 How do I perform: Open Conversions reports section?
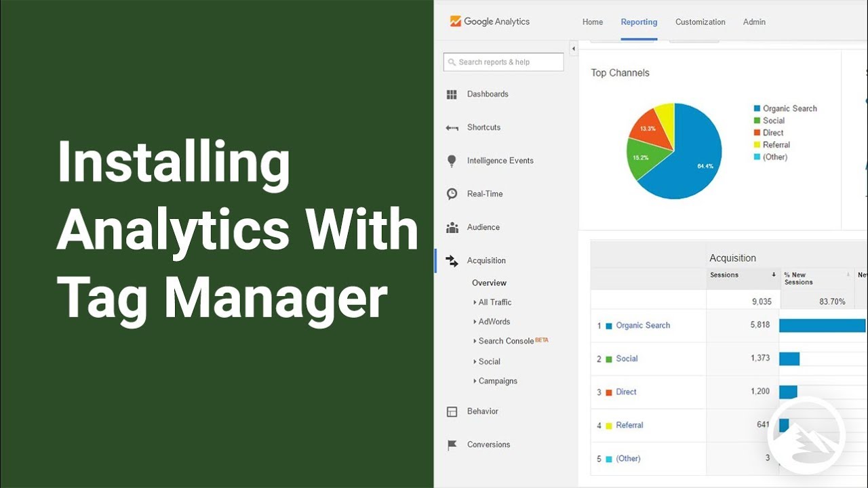point(488,445)
